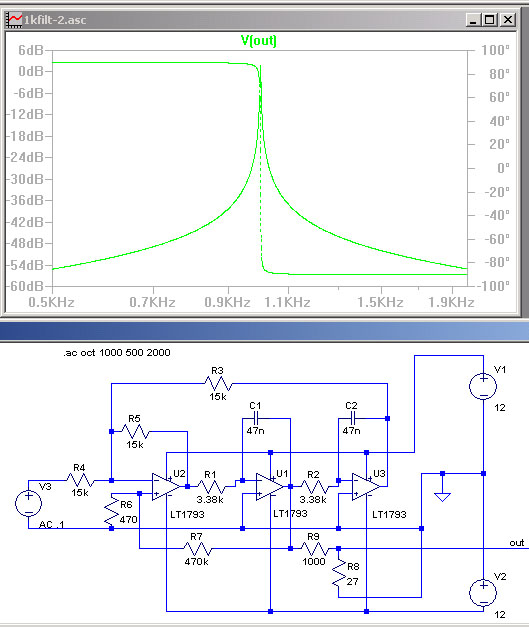
Task: Select resistor R1 3.38k symbol
Action: click(211, 487)
